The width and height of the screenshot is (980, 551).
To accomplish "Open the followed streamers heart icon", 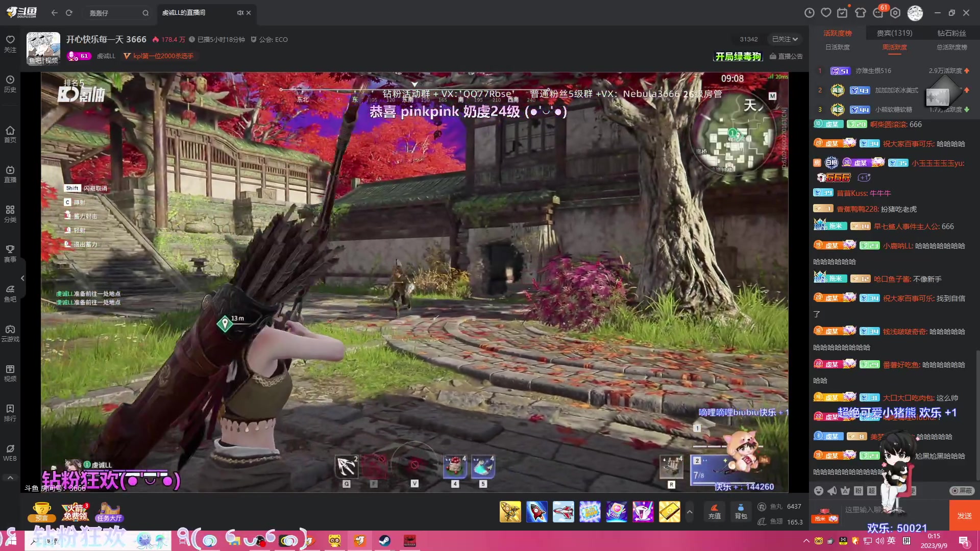I will 826,13.
